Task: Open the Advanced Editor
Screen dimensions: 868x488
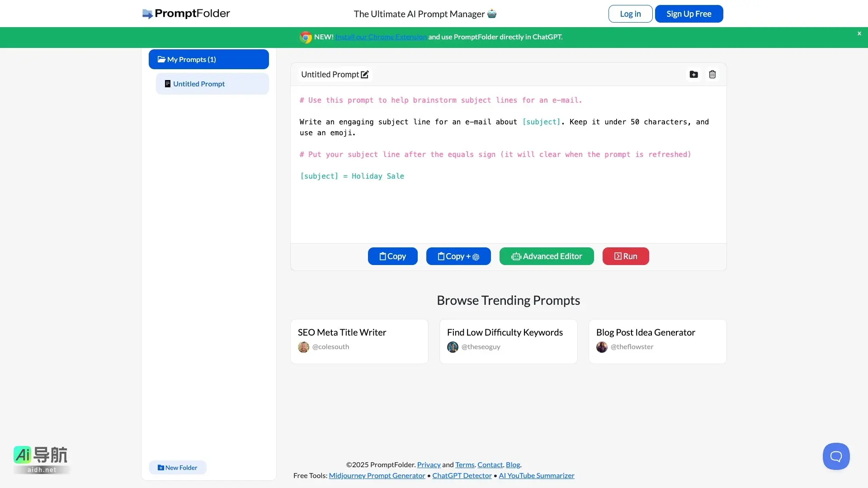Action: pyautogui.click(x=546, y=256)
